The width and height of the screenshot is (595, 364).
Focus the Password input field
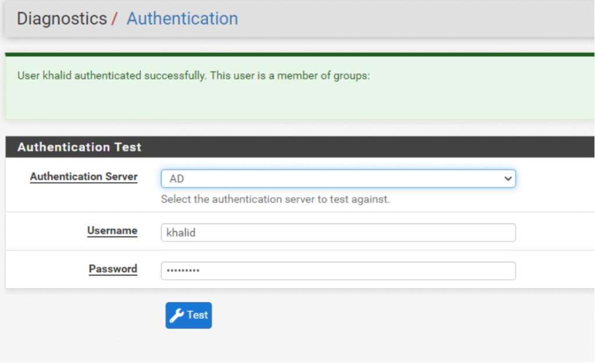[x=338, y=271]
